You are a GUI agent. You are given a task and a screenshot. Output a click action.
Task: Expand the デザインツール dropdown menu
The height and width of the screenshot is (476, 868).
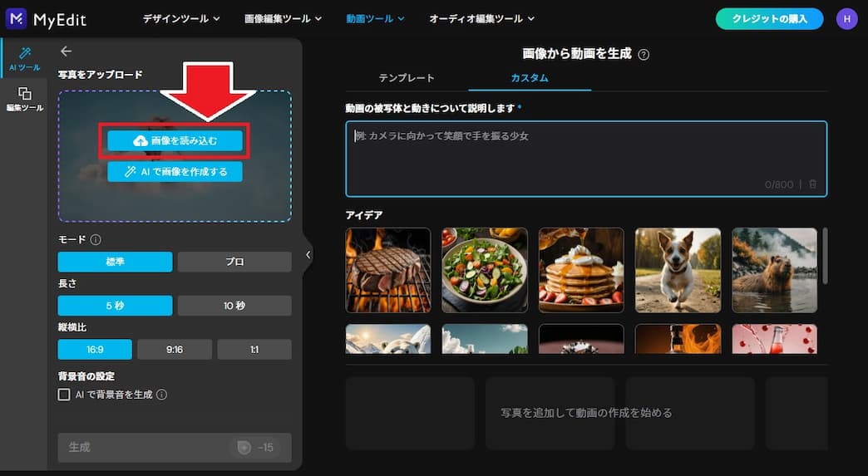coord(180,18)
